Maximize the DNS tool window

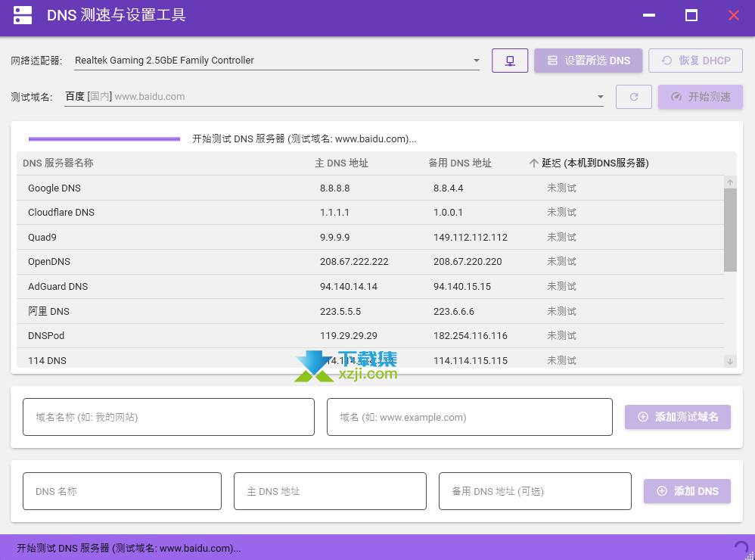pos(691,15)
